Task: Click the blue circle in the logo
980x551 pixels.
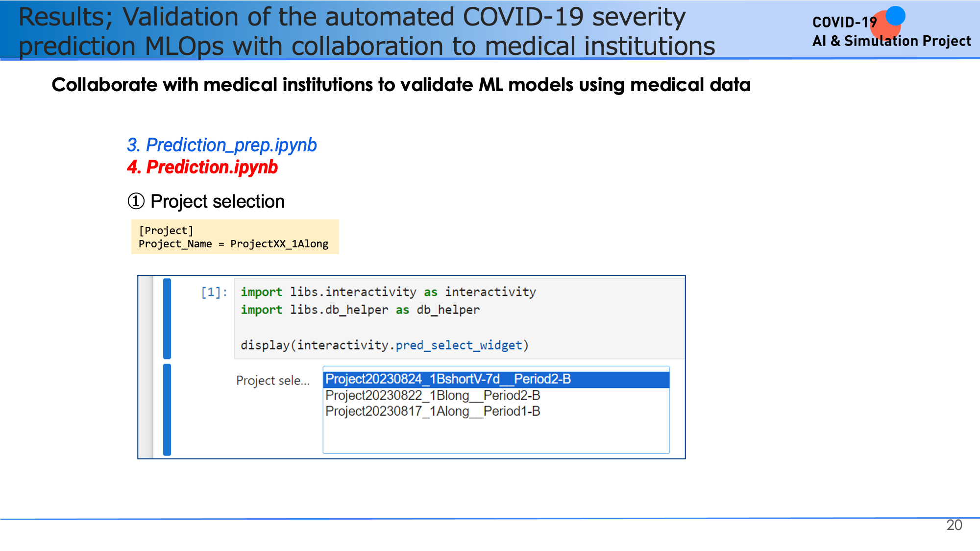Action: tap(896, 16)
